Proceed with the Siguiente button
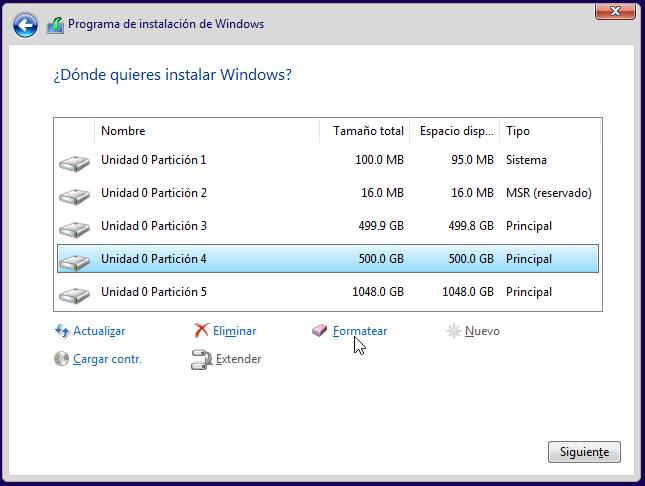645x486 pixels. 584,452
